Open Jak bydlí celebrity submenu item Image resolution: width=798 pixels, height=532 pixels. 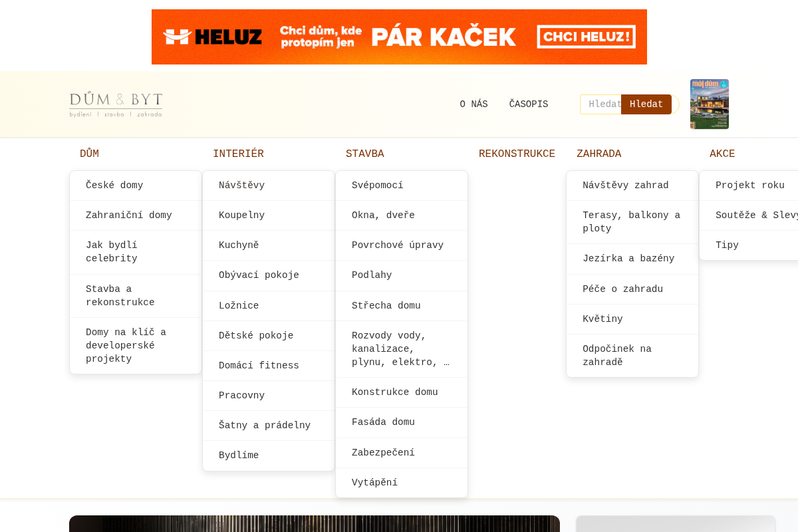click(x=136, y=252)
